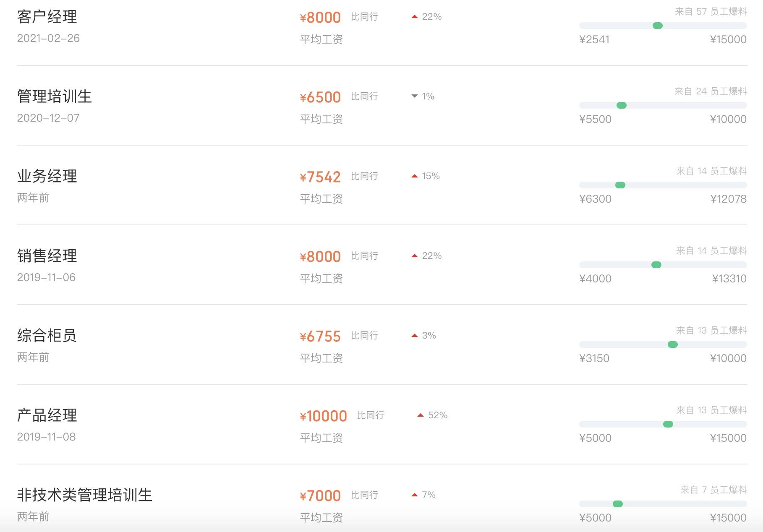Click the red up arrow beside 52%

point(421,415)
